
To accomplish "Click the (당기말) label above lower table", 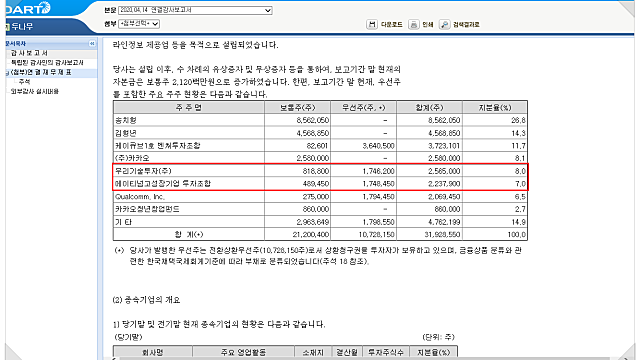I will pyautogui.click(x=129, y=337).
